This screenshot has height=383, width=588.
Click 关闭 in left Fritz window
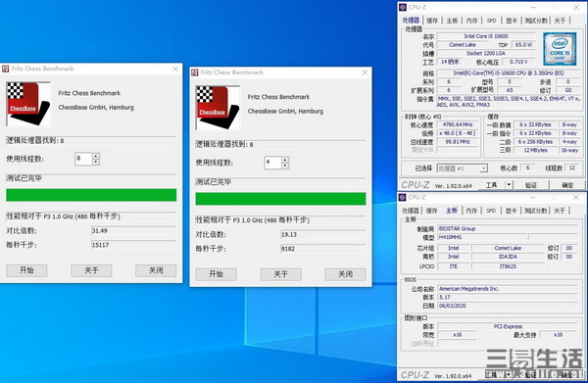point(156,270)
